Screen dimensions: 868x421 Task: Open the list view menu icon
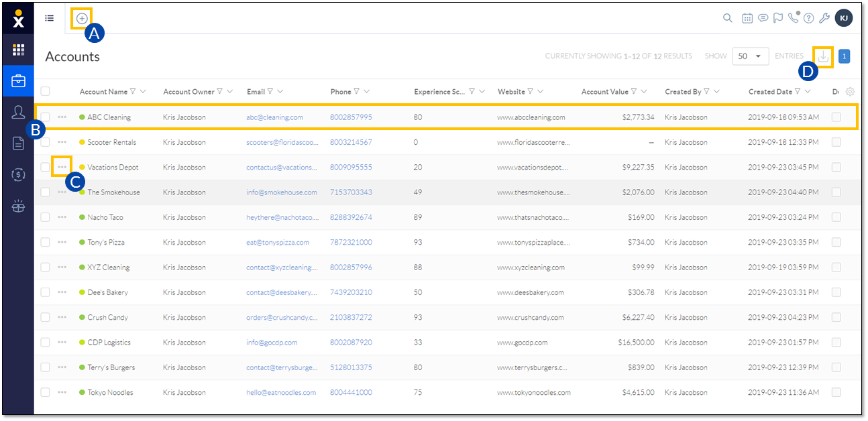pos(49,18)
